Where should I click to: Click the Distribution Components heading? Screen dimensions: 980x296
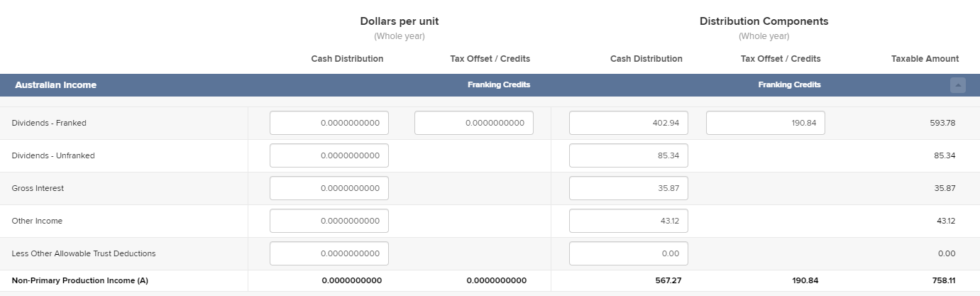[764, 21]
